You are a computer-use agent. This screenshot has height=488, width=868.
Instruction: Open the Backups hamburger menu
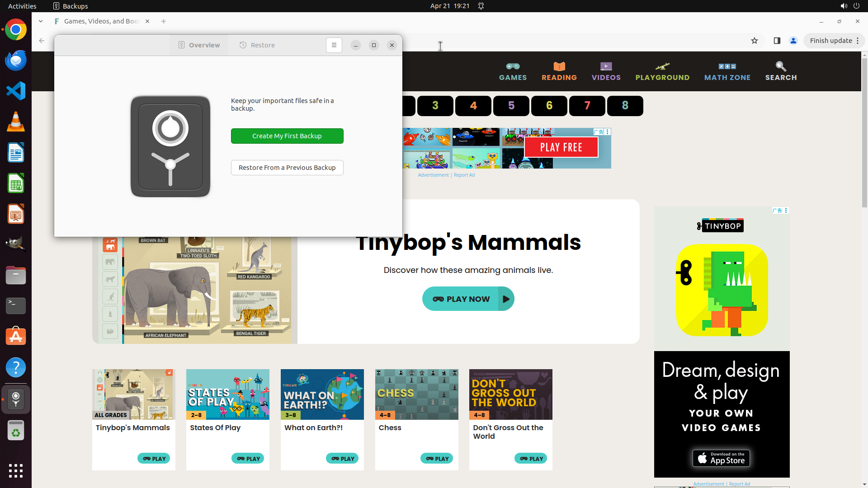click(334, 45)
